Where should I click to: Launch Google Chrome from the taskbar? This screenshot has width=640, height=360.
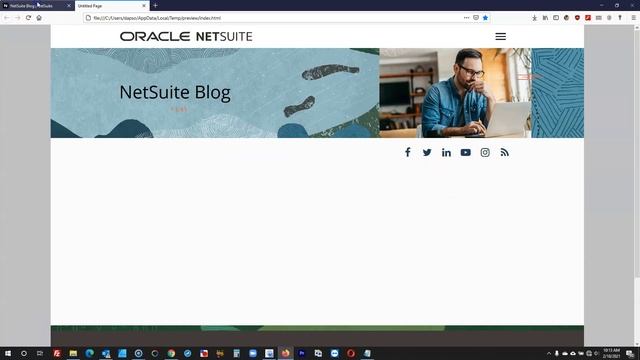pos(171,353)
